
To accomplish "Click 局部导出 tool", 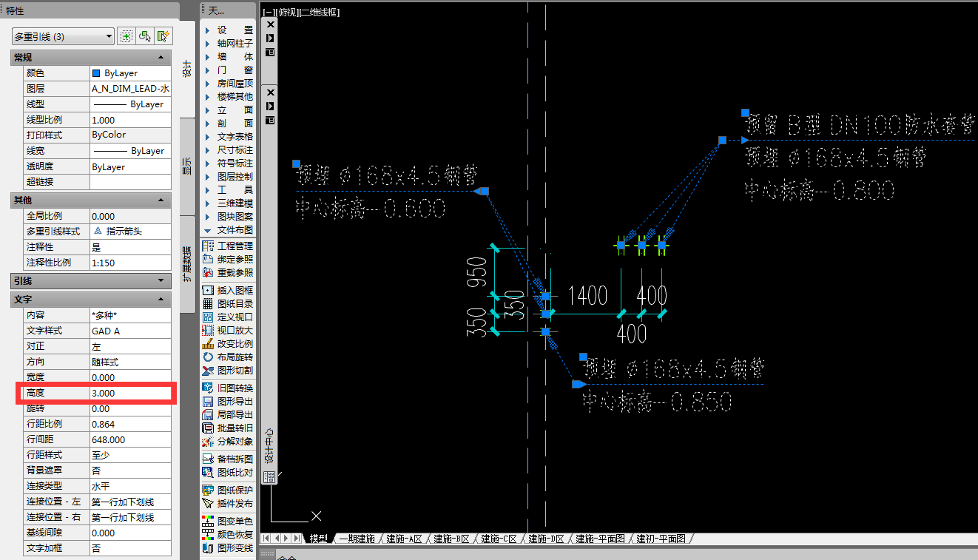I will 228,414.
